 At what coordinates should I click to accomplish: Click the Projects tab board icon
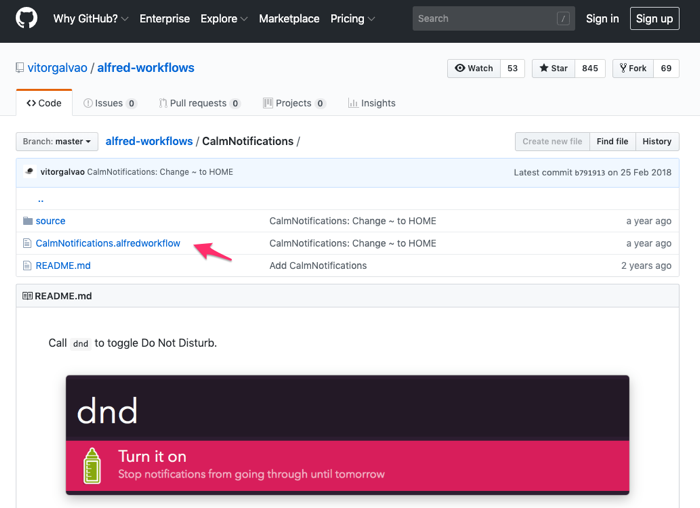(x=267, y=103)
